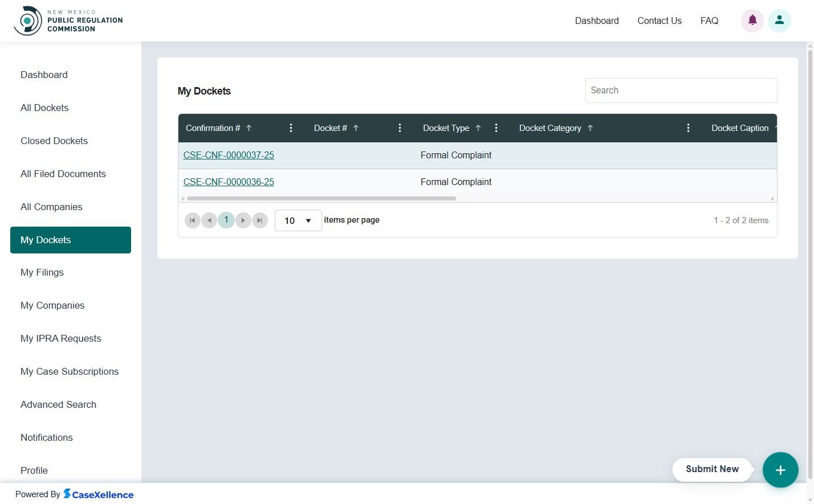The height and width of the screenshot is (504, 814).
Task: Open the CaseXellence logo in the footer
Action: (99, 494)
